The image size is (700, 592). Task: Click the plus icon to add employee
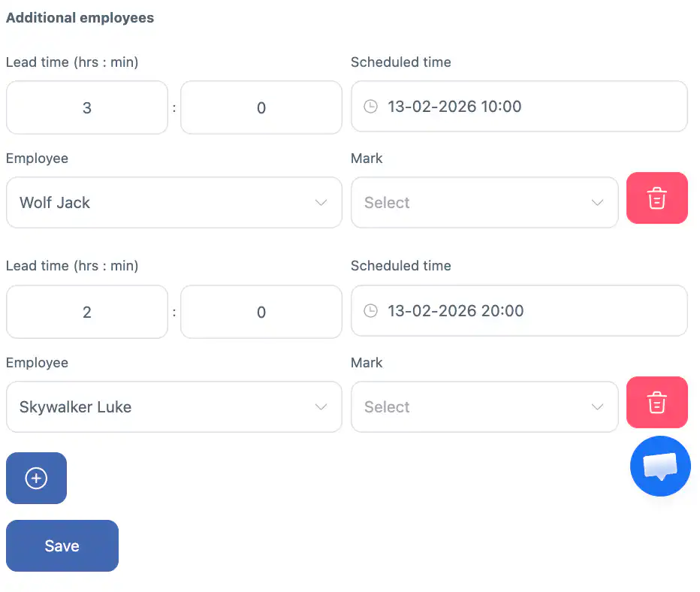pos(36,478)
